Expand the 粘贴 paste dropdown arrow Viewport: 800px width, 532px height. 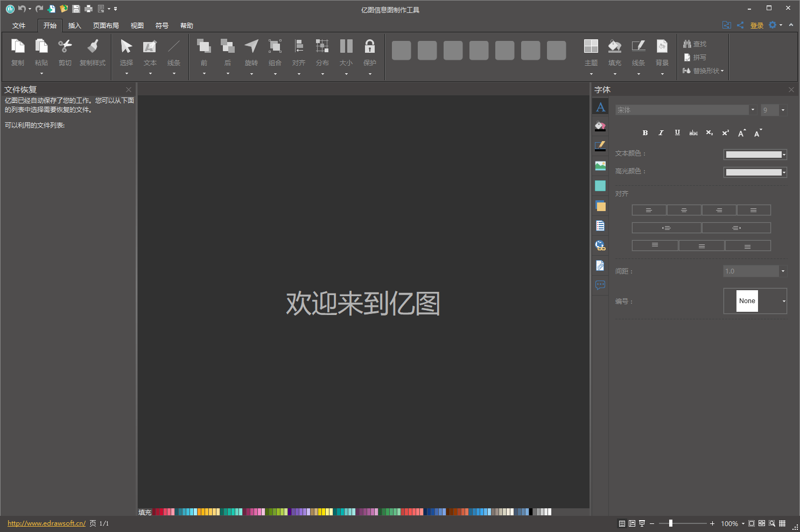click(41, 73)
